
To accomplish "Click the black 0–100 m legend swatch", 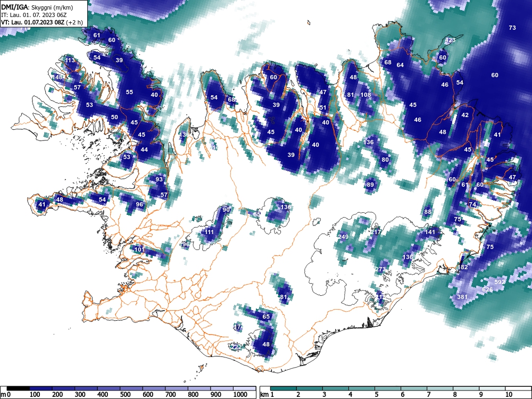I will click(18, 388).
